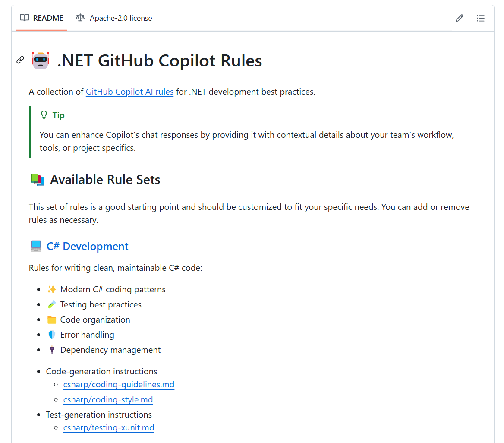Click the robot emoji in title

tap(41, 60)
